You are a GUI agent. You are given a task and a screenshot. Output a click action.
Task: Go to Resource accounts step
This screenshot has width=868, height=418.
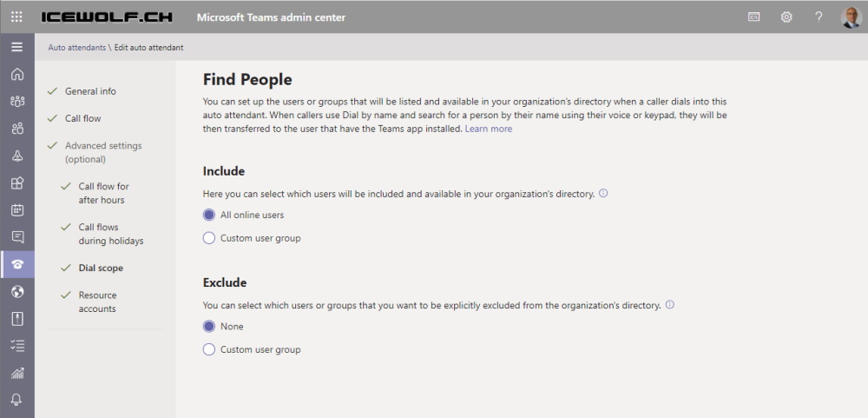pos(97,302)
